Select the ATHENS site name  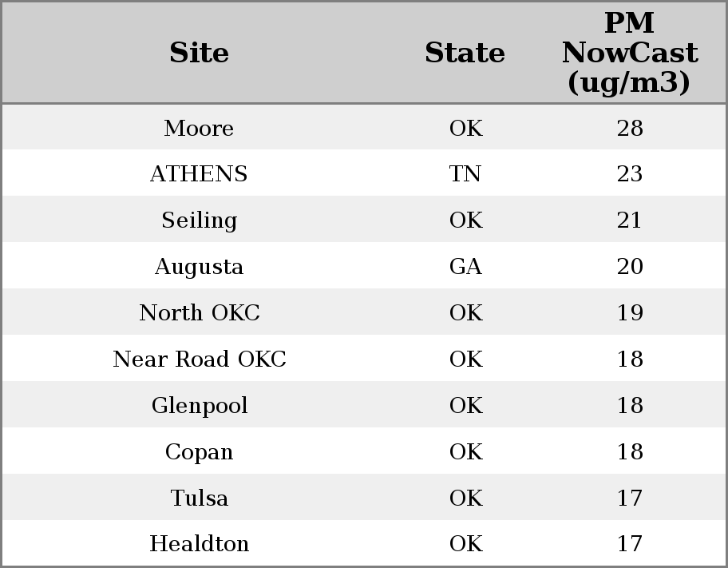pos(199,174)
